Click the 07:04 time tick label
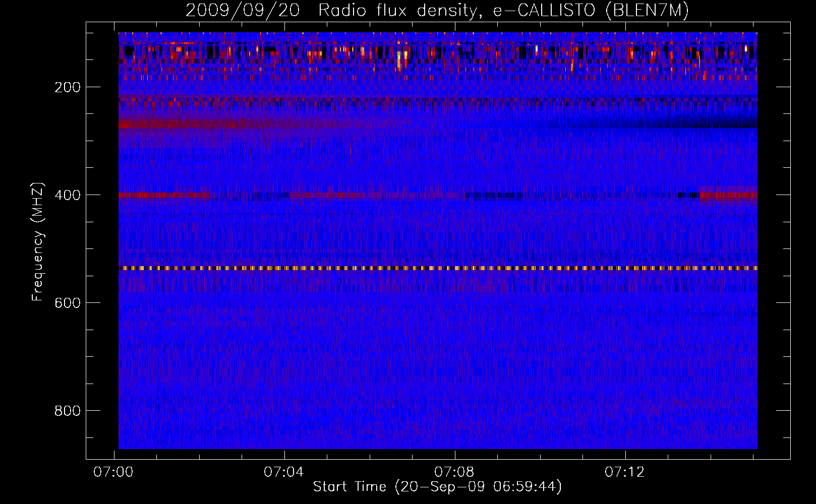The width and height of the screenshot is (816, 504). point(284,472)
